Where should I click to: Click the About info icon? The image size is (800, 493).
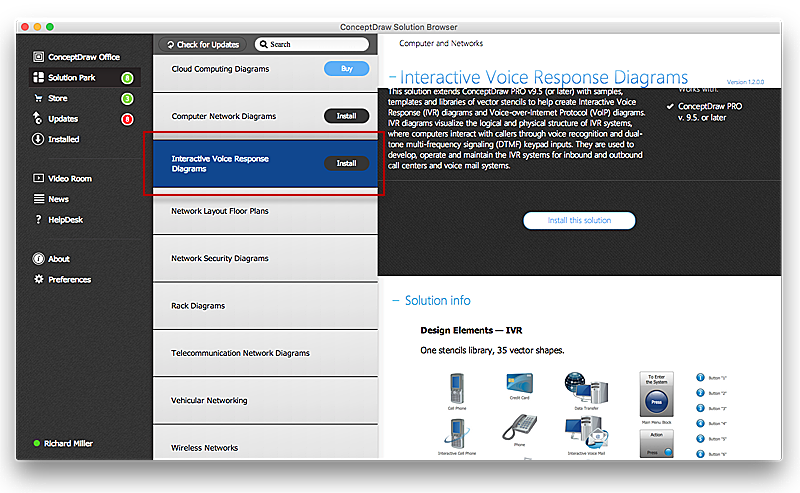[x=38, y=259]
